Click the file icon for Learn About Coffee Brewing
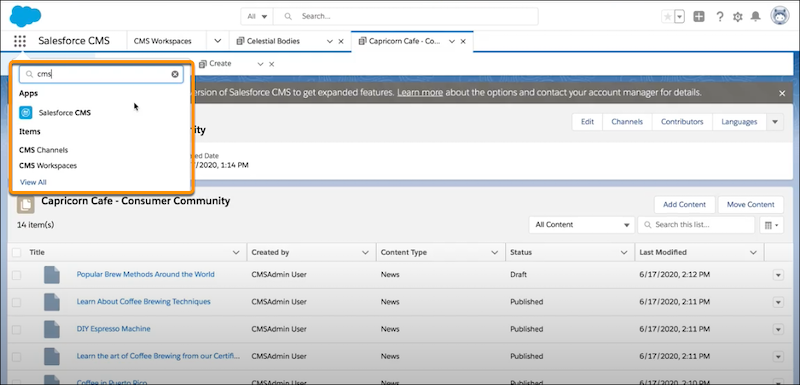800x385 pixels. [x=52, y=302]
